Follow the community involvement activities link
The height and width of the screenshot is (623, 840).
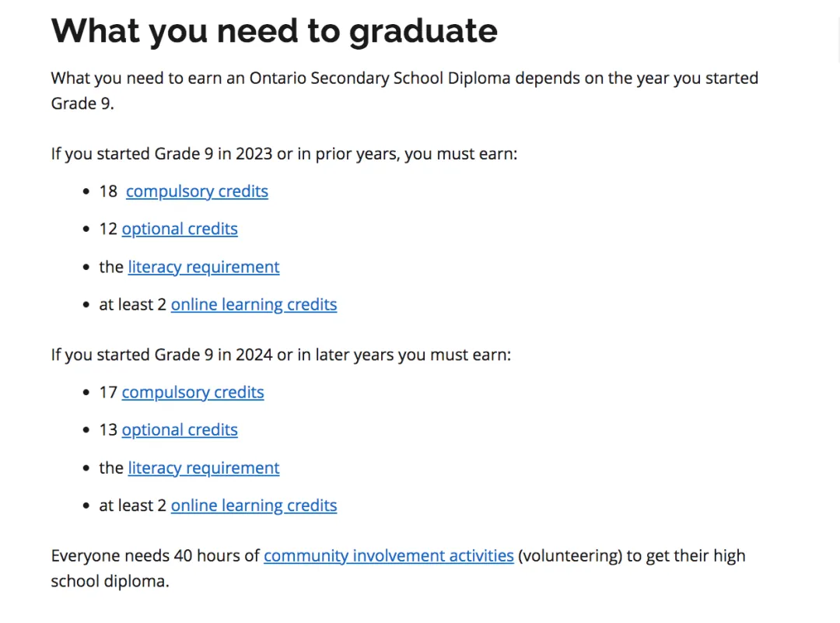(388, 555)
